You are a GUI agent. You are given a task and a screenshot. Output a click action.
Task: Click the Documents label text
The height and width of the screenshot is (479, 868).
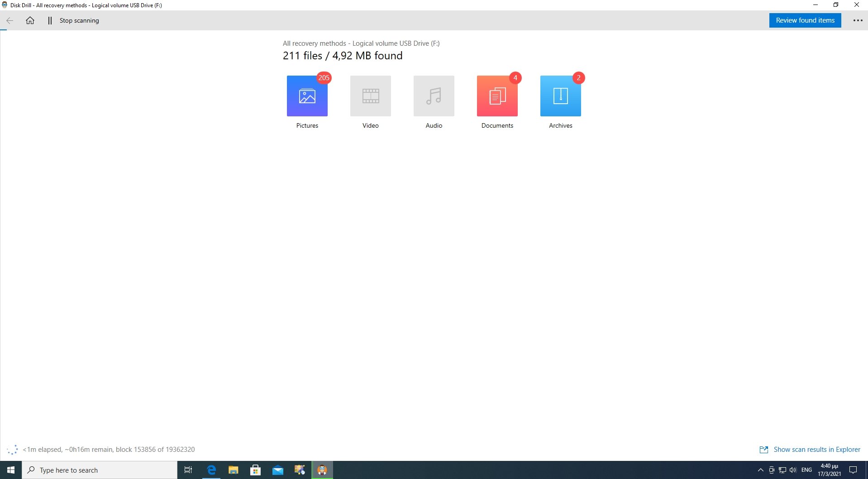[x=497, y=125]
